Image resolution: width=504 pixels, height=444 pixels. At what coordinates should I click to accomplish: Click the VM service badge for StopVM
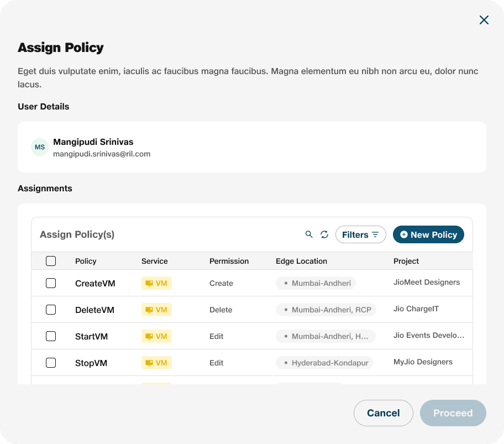coord(156,363)
